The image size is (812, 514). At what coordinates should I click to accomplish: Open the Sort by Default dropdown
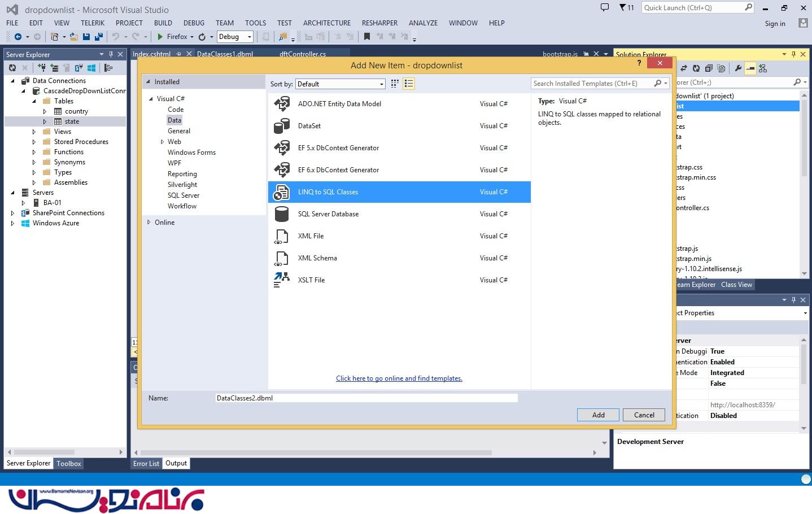click(340, 84)
